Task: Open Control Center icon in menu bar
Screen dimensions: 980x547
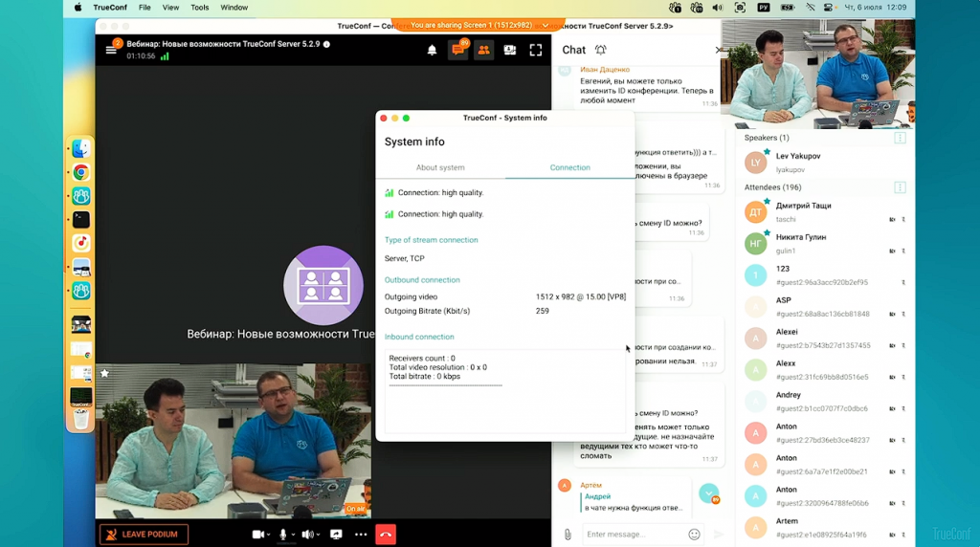Action: [x=829, y=8]
